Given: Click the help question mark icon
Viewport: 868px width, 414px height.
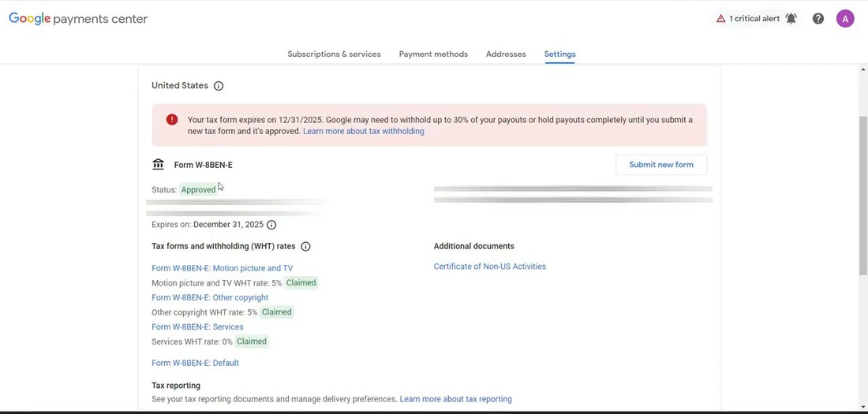Looking at the screenshot, I should coord(817,18).
